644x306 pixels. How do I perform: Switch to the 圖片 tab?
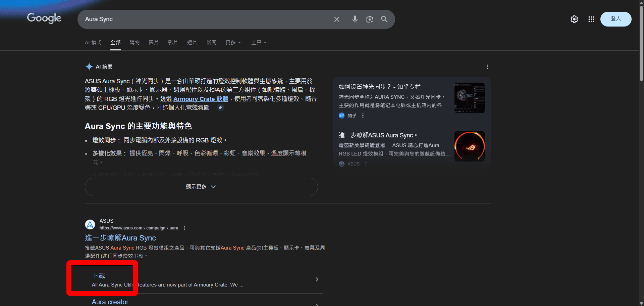154,43
